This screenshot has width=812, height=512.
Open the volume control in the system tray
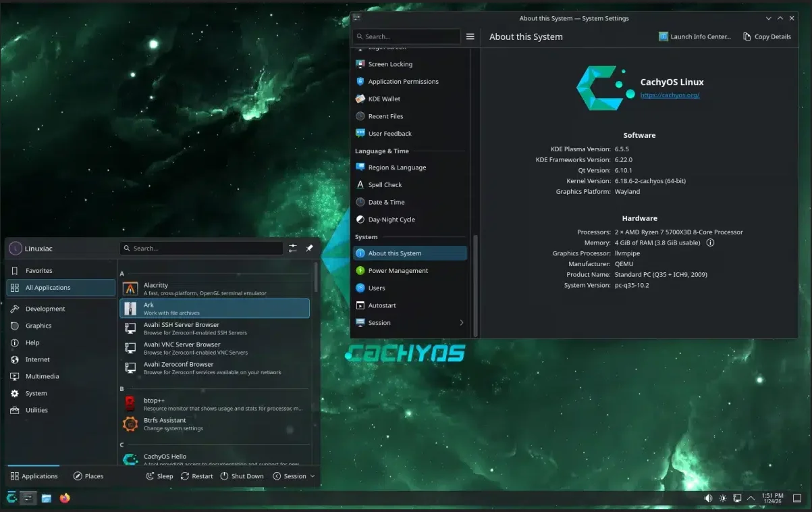coord(708,498)
